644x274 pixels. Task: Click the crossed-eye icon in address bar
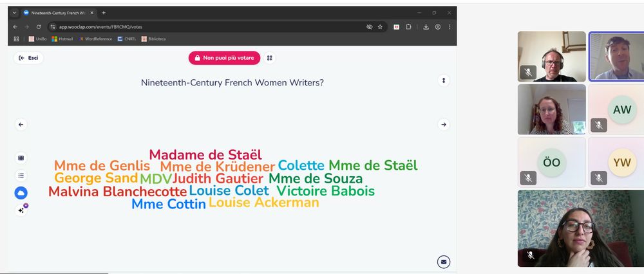(x=369, y=26)
